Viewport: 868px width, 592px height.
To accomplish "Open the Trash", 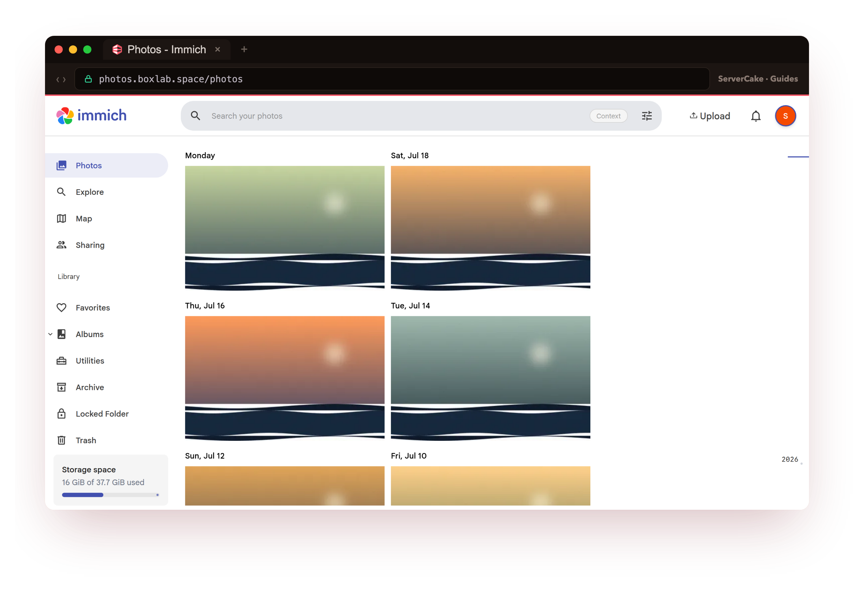I will tap(106, 440).
